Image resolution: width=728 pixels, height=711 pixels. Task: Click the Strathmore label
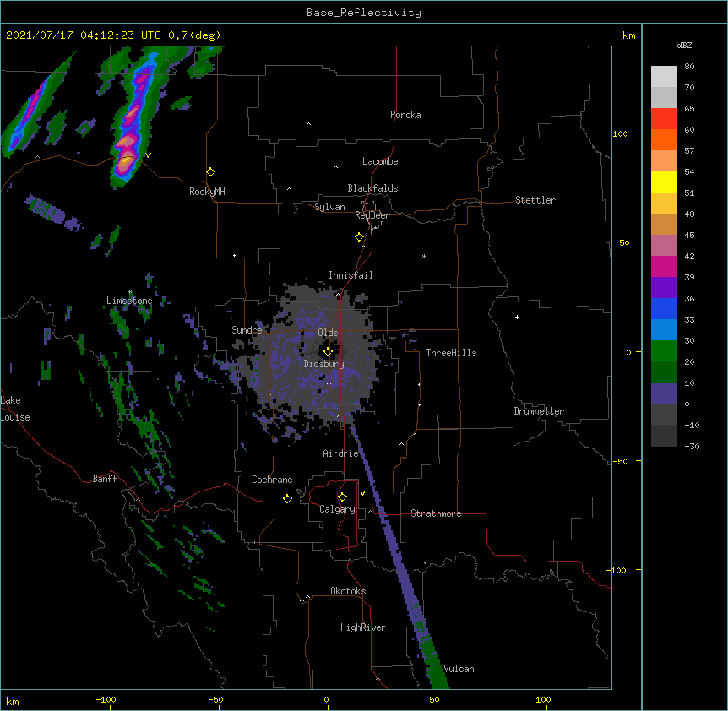point(436,513)
